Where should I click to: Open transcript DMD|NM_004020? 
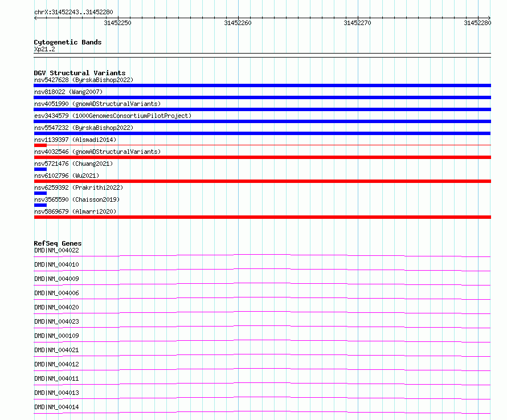(x=56, y=307)
